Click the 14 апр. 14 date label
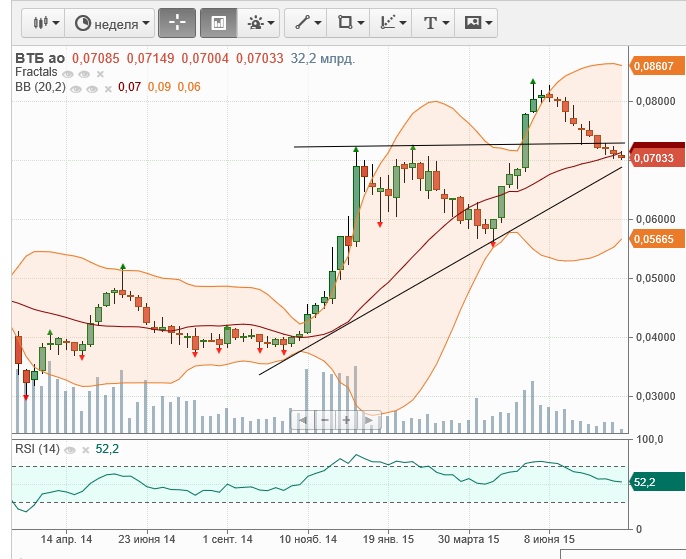 pyautogui.click(x=66, y=539)
